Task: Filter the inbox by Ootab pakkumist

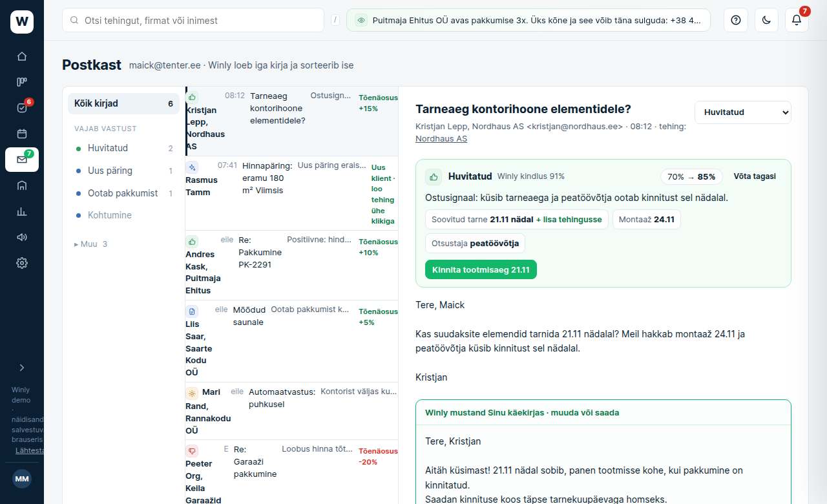Action: [x=124, y=193]
